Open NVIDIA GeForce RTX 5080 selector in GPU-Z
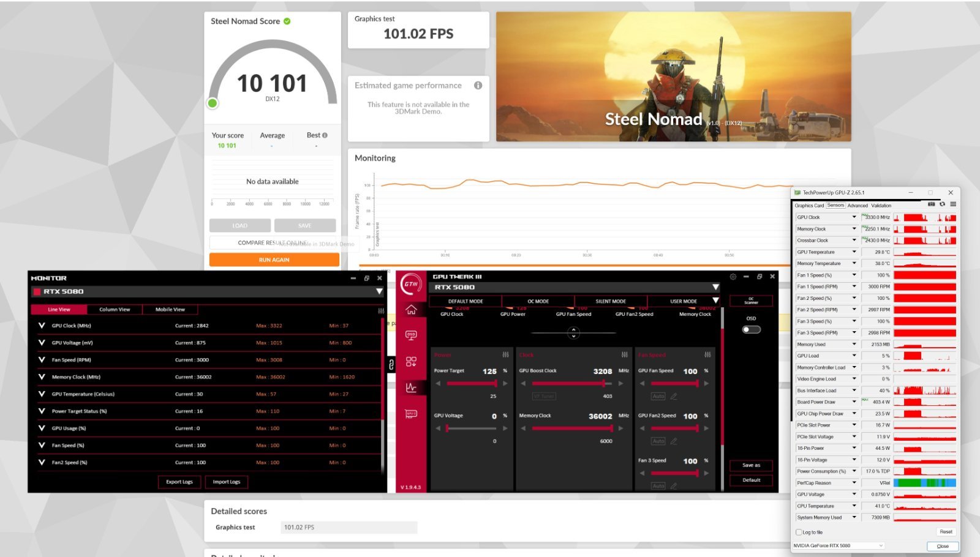Screen dimensions: 980x557 [839, 546]
